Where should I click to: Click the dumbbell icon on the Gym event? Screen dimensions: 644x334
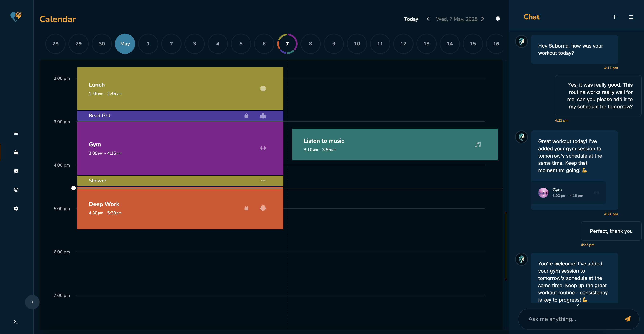click(263, 148)
